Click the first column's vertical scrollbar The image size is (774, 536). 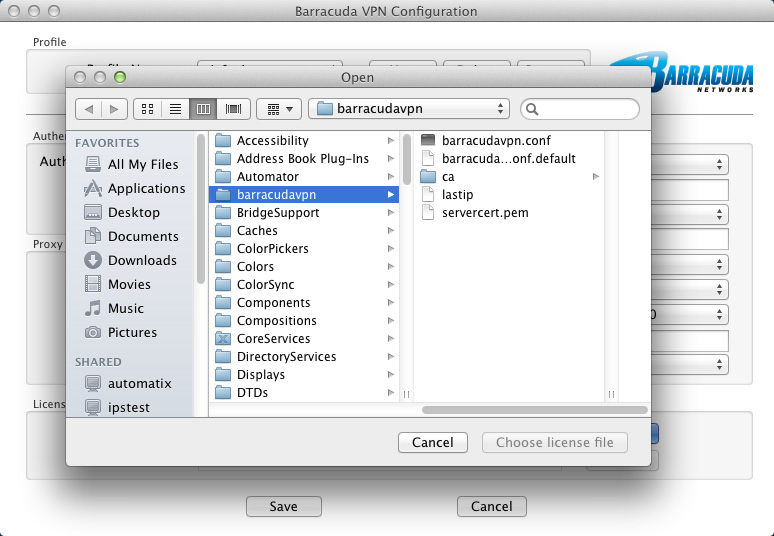coord(407,159)
